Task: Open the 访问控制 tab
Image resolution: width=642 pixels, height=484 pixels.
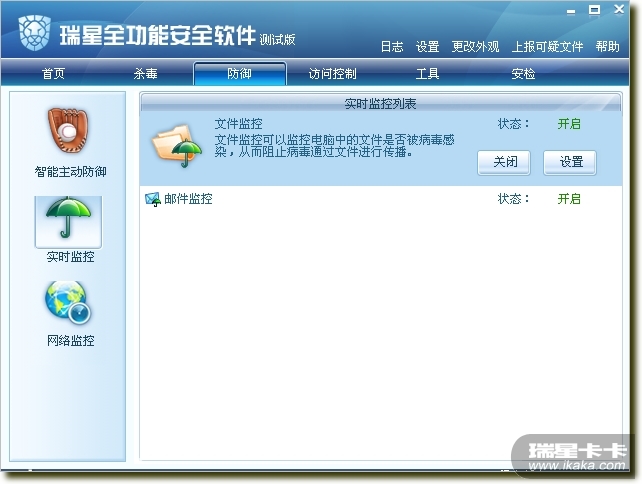Action: (332, 74)
